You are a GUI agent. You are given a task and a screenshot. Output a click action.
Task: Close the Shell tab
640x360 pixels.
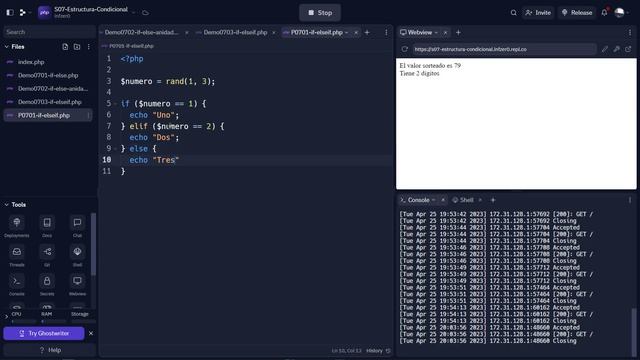click(480, 200)
